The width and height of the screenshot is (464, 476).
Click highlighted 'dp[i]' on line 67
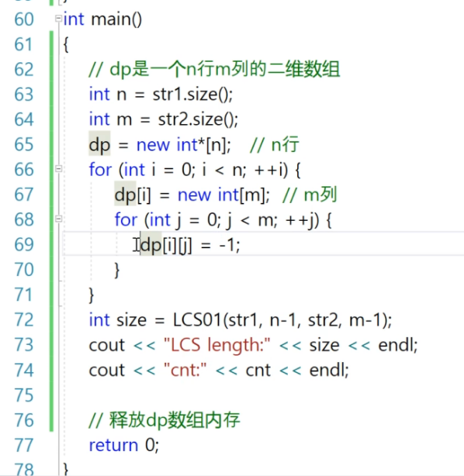tap(133, 195)
